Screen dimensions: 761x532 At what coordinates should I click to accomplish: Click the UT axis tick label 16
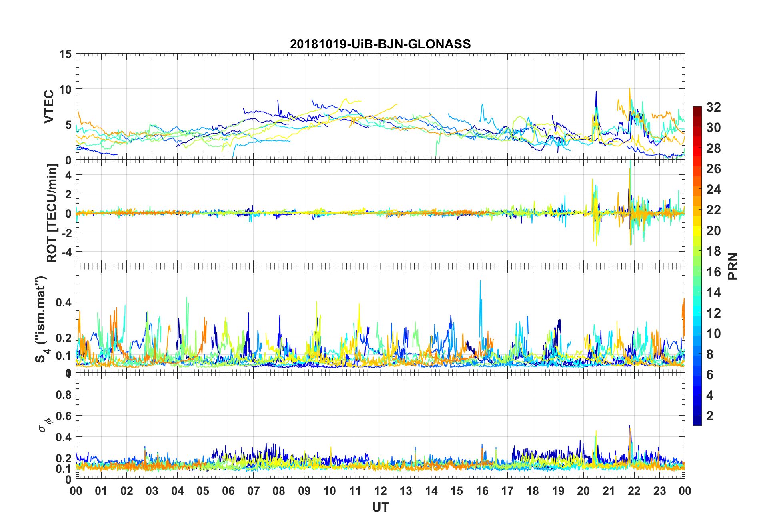(482, 491)
